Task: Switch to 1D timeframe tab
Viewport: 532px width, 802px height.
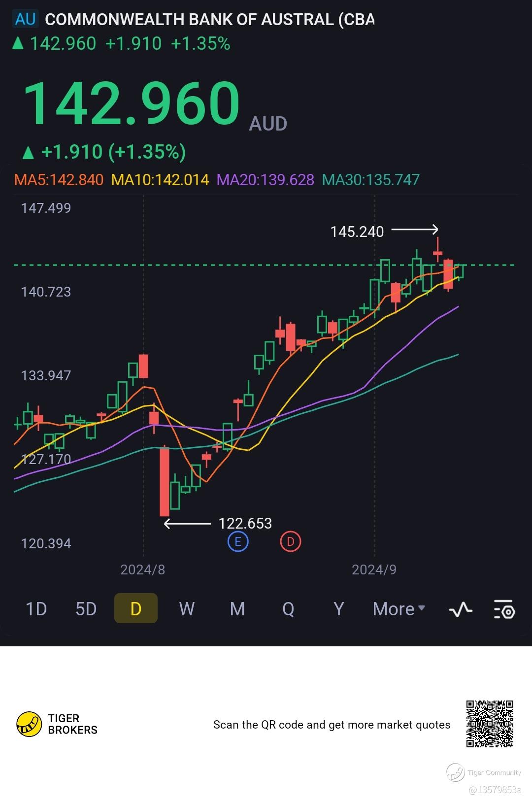Action: [36, 609]
